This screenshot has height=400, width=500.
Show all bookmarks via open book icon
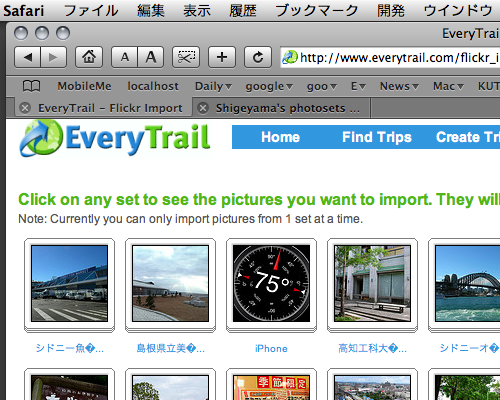tap(31, 86)
